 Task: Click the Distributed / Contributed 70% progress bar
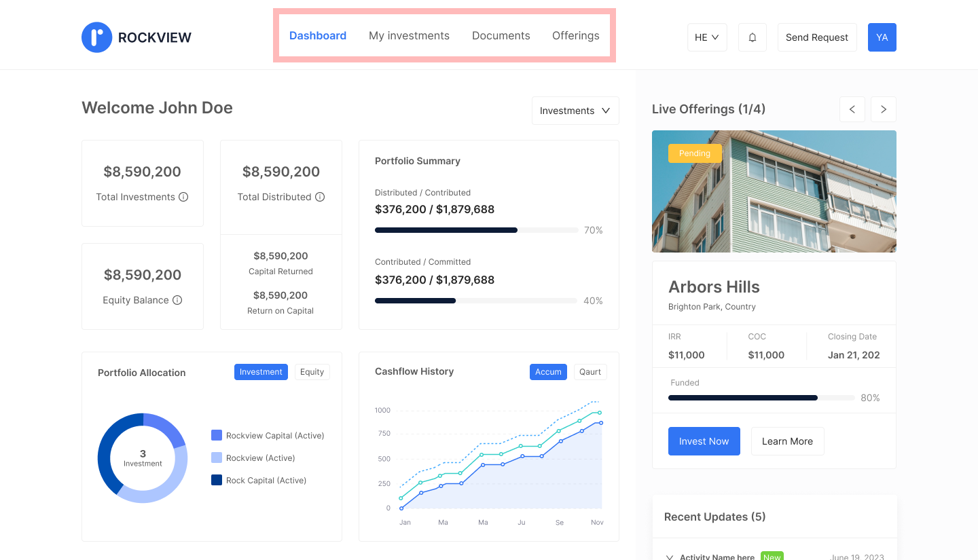(x=477, y=230)
